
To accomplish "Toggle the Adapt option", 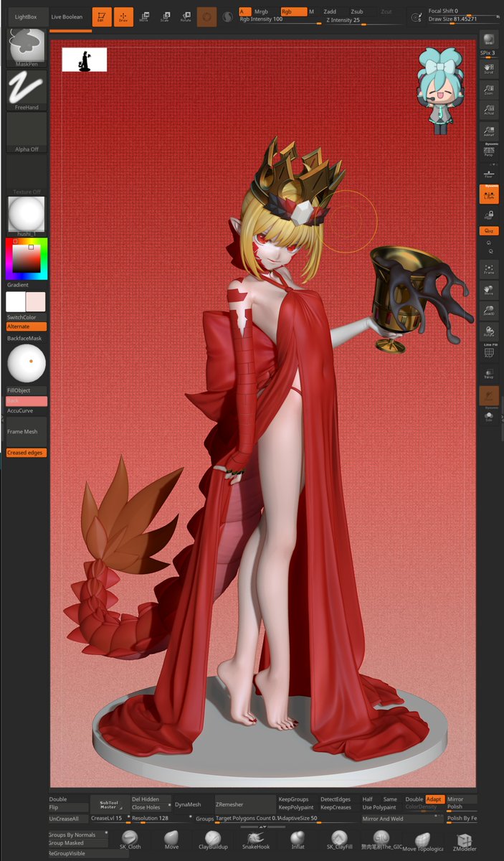I will pos(434,799).
